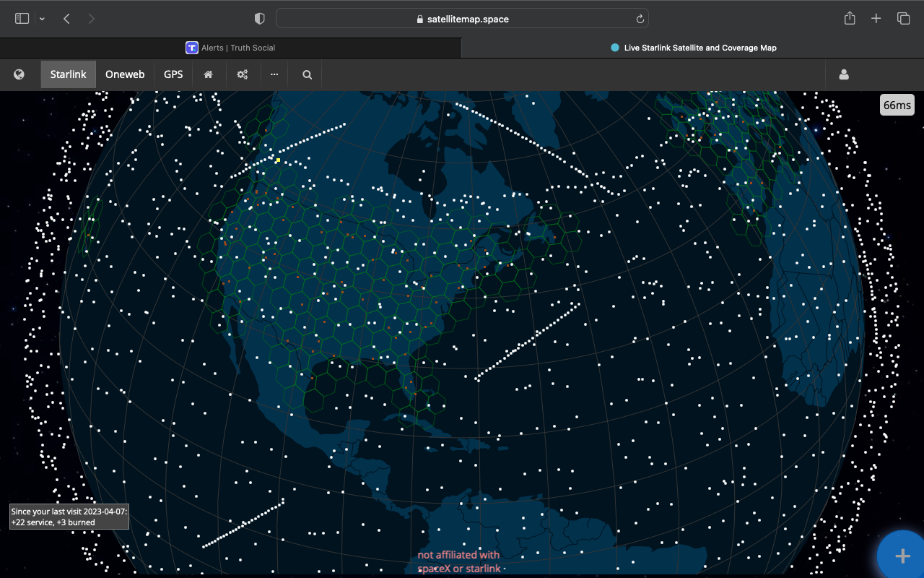The width and height of the screenshot is (924, 578).
Task: Click the privacy shield icon
Action: click(x=260, y=19)
